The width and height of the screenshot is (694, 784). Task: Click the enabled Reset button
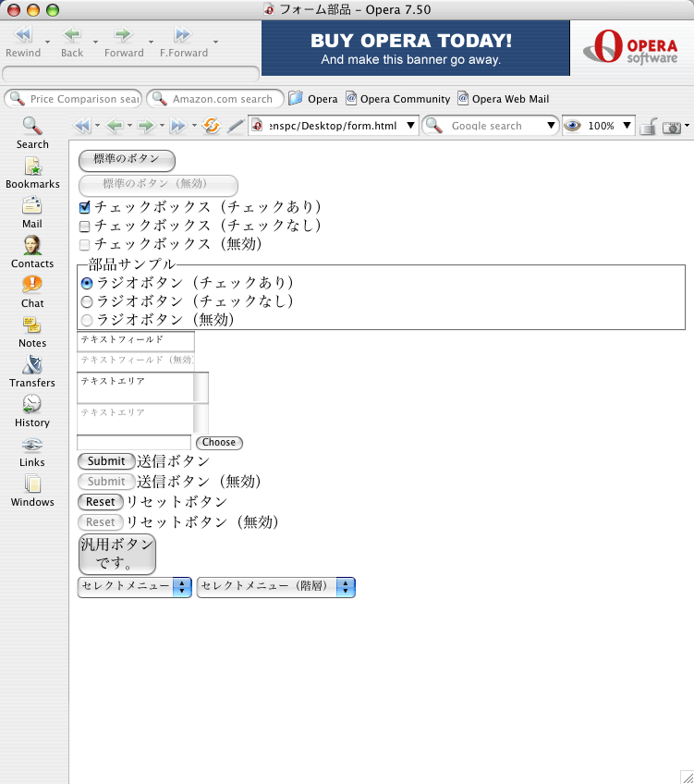[x=101, y=501]
